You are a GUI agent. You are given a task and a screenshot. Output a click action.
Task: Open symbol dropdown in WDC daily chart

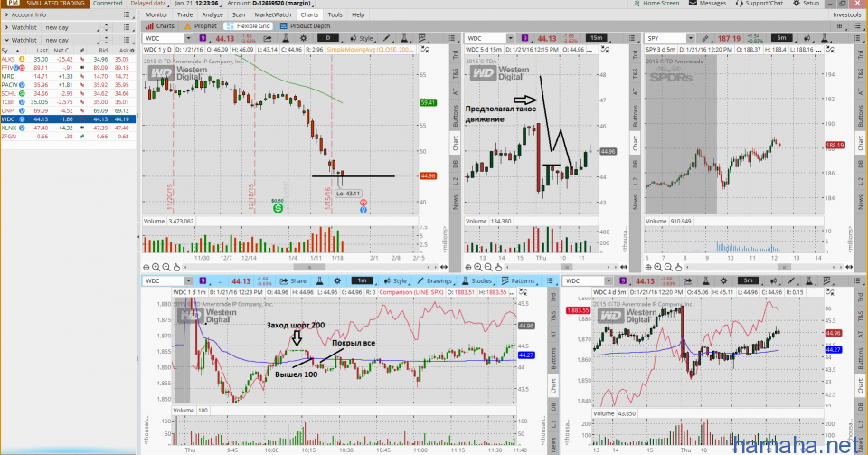[188, 38]
